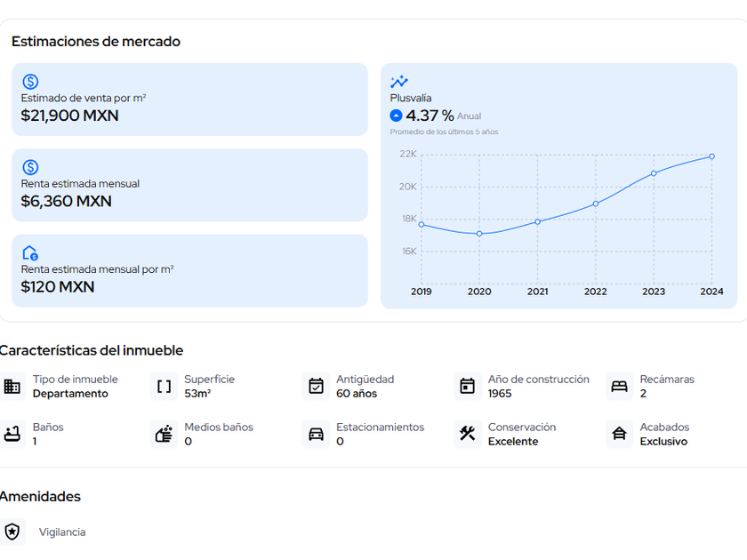Click the Estacionamientos car icon
The width and height of the screenshot is (747, 560).
pos(316,435)
